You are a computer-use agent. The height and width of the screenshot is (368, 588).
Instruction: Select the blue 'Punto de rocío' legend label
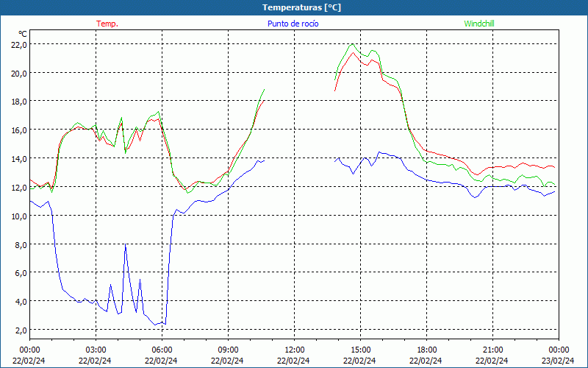click(x=293, y=24)
